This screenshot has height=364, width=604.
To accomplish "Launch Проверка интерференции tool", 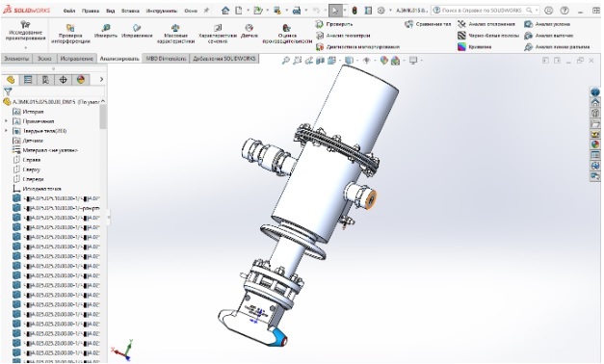I will click(70, 33).
